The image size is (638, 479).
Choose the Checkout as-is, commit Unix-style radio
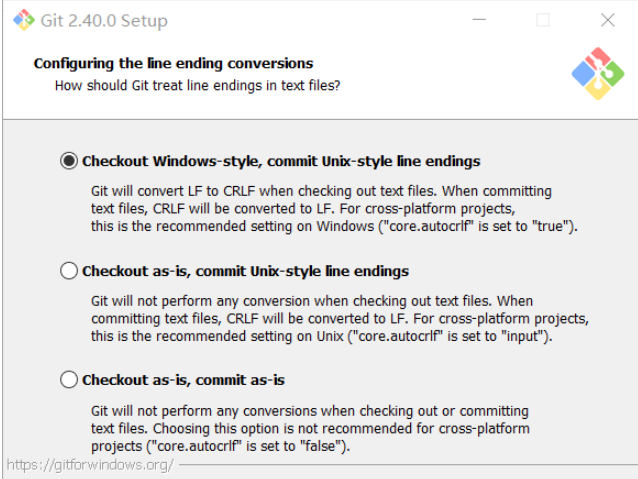pos(69,270)
